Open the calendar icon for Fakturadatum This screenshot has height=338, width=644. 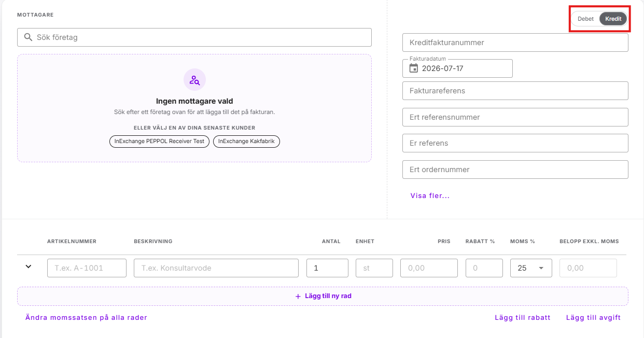[413, 68]
